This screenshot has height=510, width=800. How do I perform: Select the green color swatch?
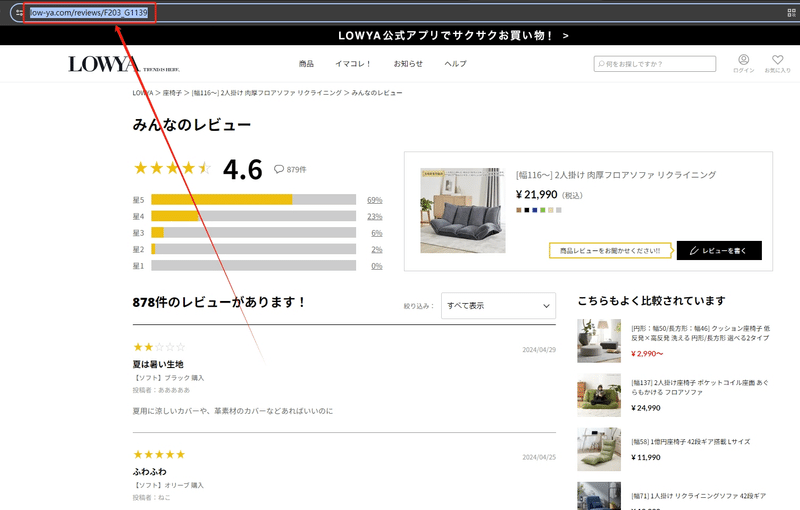point(543,210)
